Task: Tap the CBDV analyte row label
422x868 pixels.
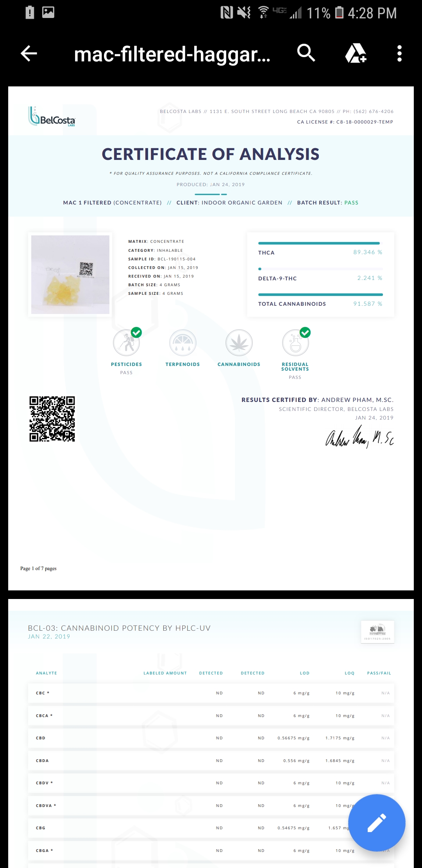Action: (44, 783)
